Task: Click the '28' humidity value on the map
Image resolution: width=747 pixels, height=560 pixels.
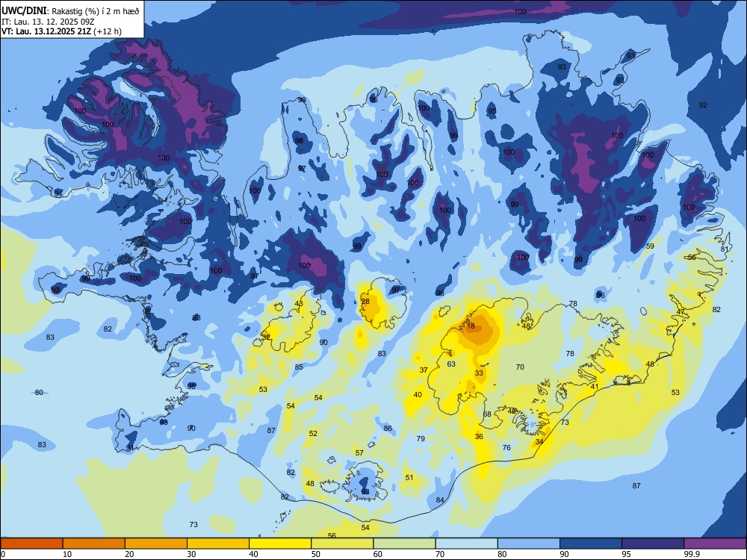Action: [365, 302]
